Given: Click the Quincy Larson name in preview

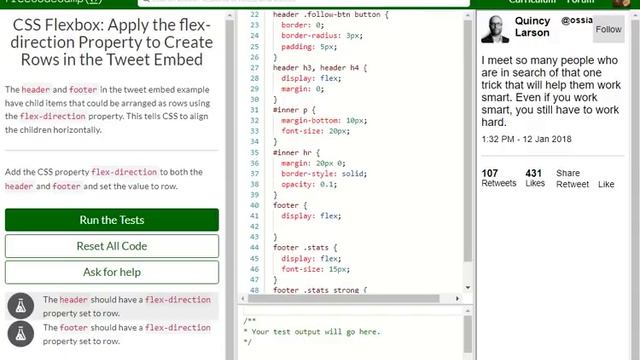Looking at the screenshot, I should pyautogui.click(x=532, y=27).
